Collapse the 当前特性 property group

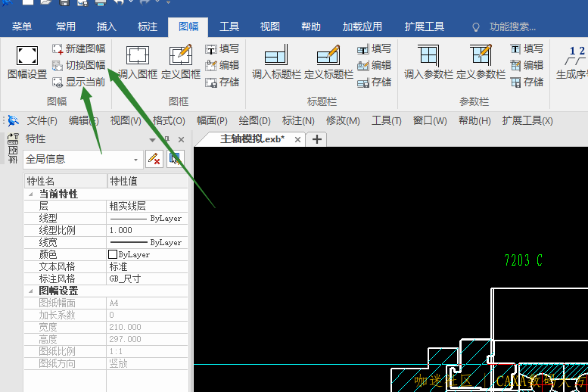tap(31, 194)
